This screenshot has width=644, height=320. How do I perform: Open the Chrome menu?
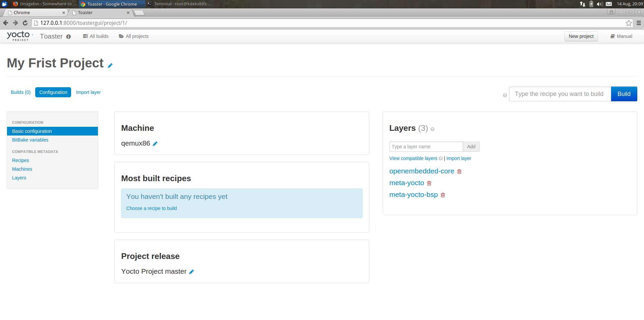(x=639, y=23)
